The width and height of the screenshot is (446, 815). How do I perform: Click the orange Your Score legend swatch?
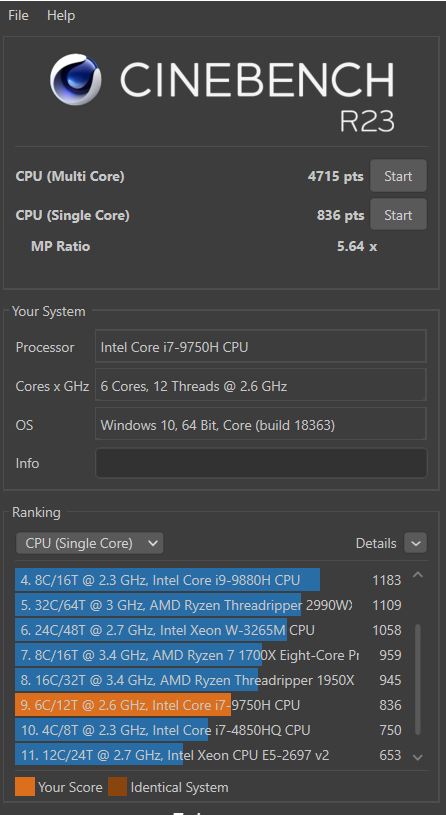(x=25, y=787)
